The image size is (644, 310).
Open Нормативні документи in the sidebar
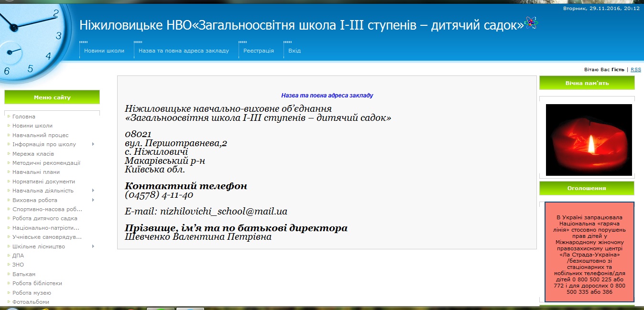point(44,182)
